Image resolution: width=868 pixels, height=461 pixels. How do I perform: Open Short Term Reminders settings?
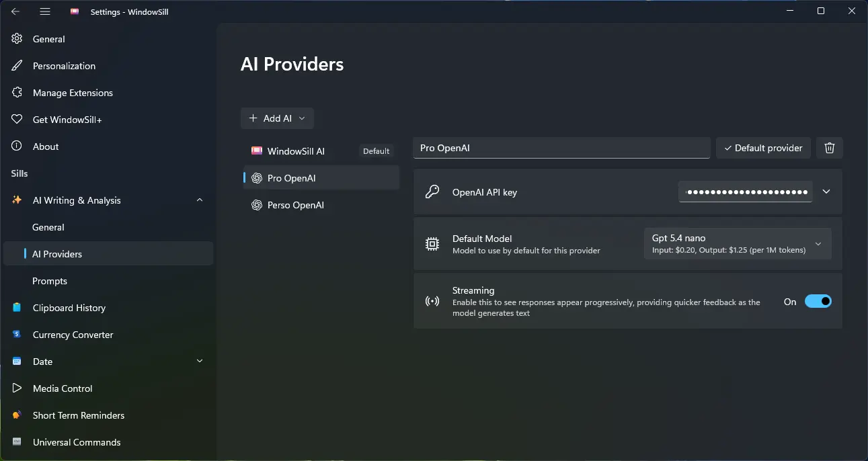(x=108, y=415)
